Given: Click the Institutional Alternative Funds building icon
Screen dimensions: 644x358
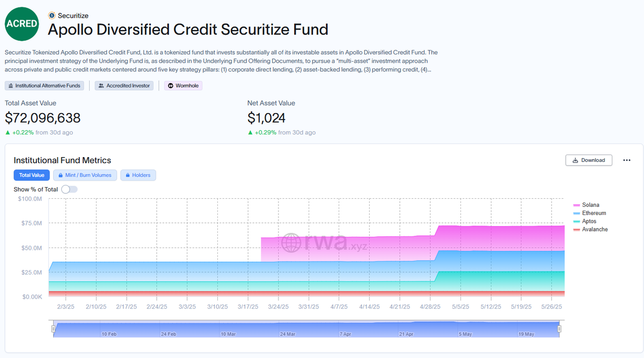Looking at the screenshot, I should [x=11, y=86].
